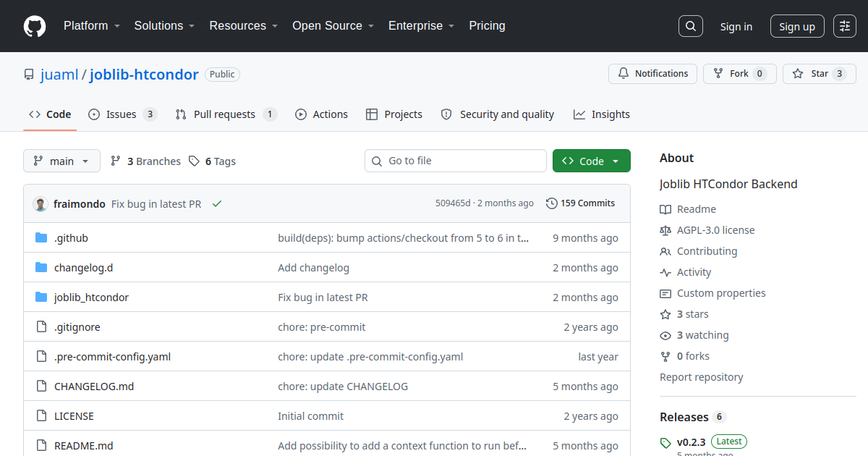This screenshot has height=456, width=868.
Task: Open the 'Initial commit' message link
Action: [x=311, y=416]
